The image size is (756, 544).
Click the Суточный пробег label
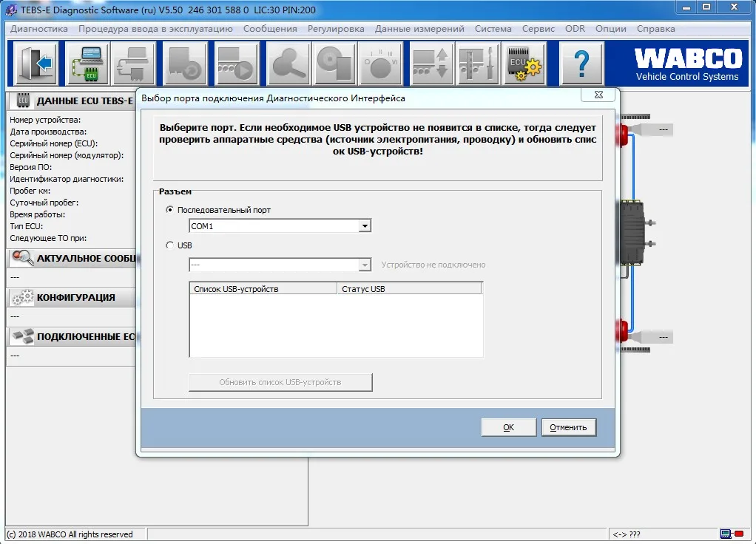[x=44, y=203]
